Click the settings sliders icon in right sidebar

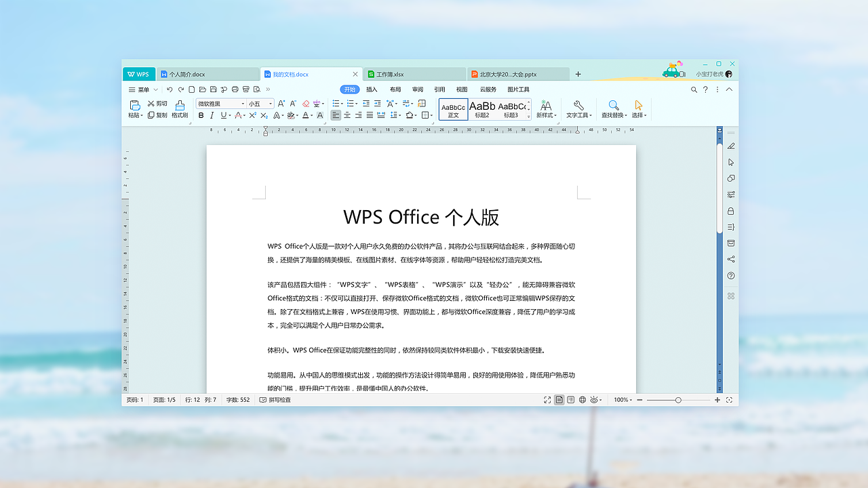[731, 195]
